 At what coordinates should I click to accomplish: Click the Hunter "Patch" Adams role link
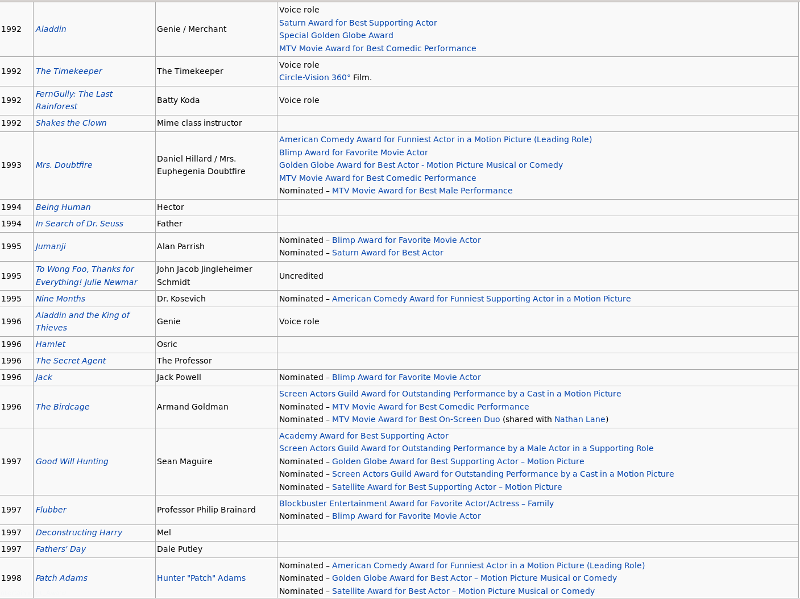point(201,578)
